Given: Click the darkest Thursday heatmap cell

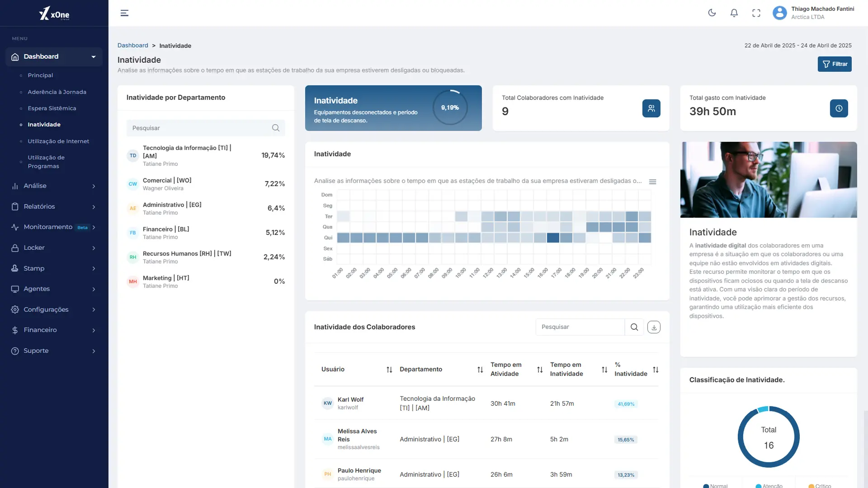Looking at the screenshot, I should pos(553,238).
